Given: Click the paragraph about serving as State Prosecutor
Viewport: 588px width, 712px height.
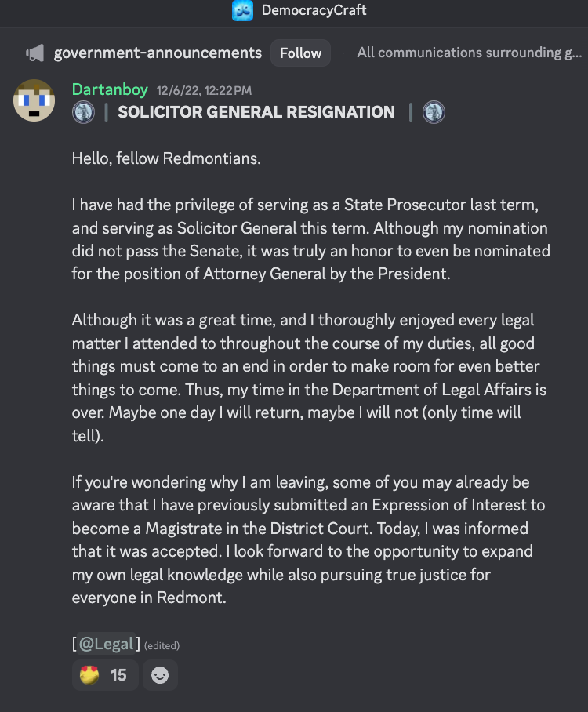Looking at the screenshot, I should [x=311, y=239].
